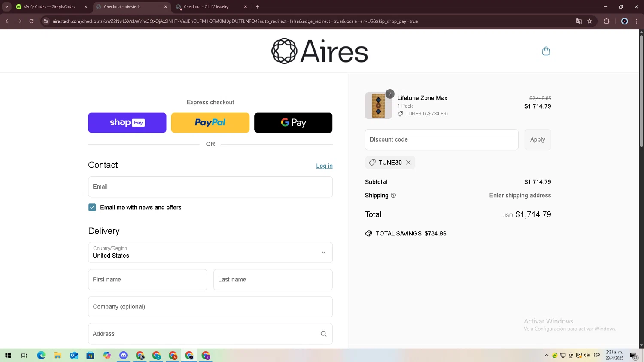Open a new browser tab
The width and height of the screenshot is (644, 362).
pyautogui.click(x=258, y=7)
